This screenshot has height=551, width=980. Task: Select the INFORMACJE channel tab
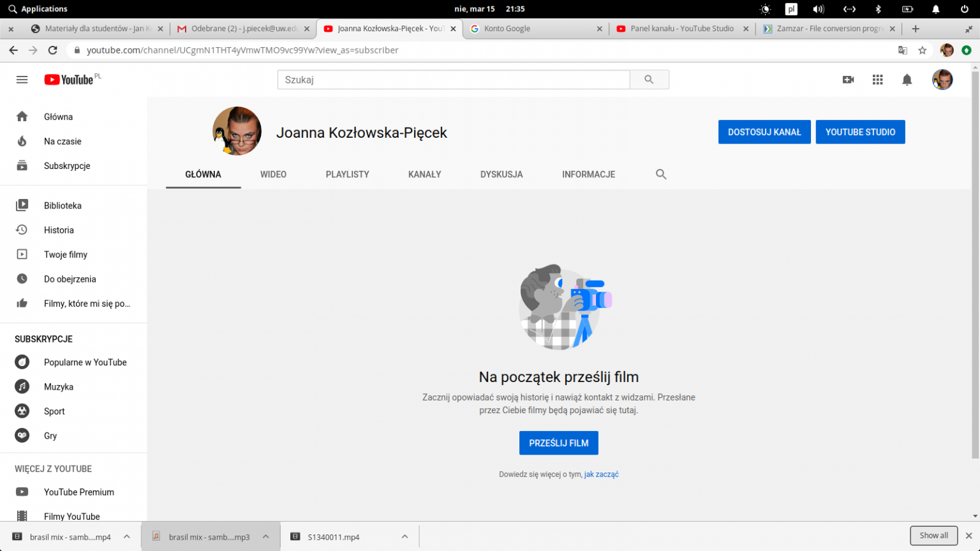pos(589,174)
